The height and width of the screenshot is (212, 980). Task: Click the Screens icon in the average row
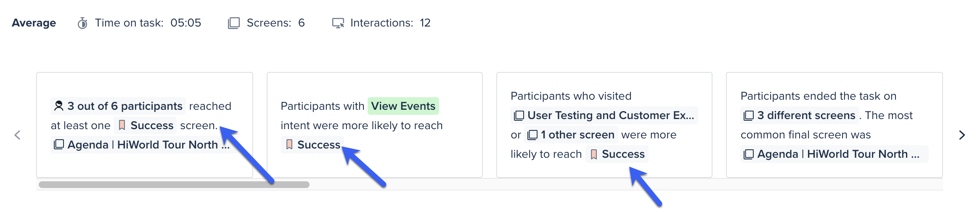click(x=234, y=23)
